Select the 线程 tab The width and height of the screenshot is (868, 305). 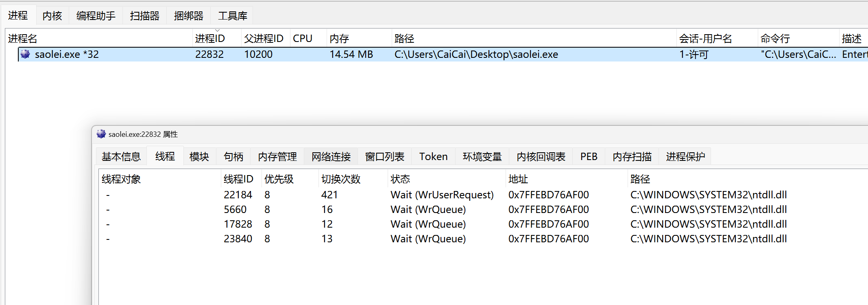pyautogui.click(x=165, y=156)
